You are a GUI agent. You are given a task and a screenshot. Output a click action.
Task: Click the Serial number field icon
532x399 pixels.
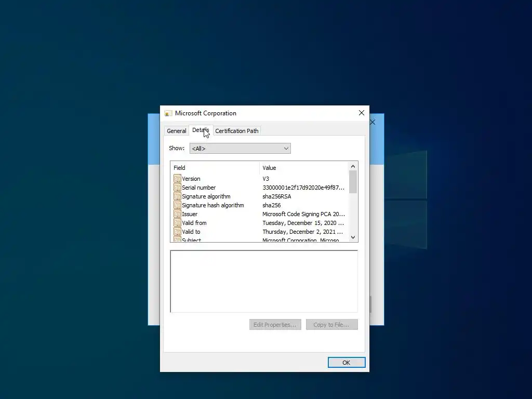[x=177, y=187]
